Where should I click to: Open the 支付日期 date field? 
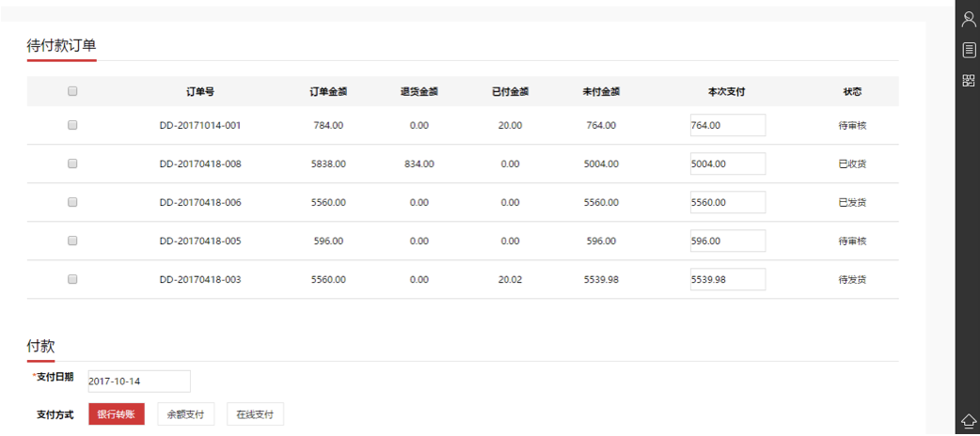point(139,381)
